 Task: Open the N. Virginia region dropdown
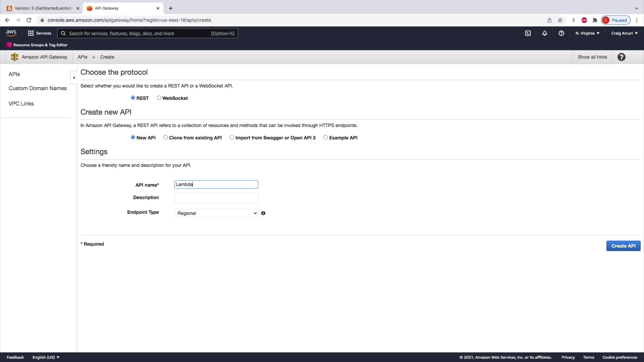coord(587,33)
